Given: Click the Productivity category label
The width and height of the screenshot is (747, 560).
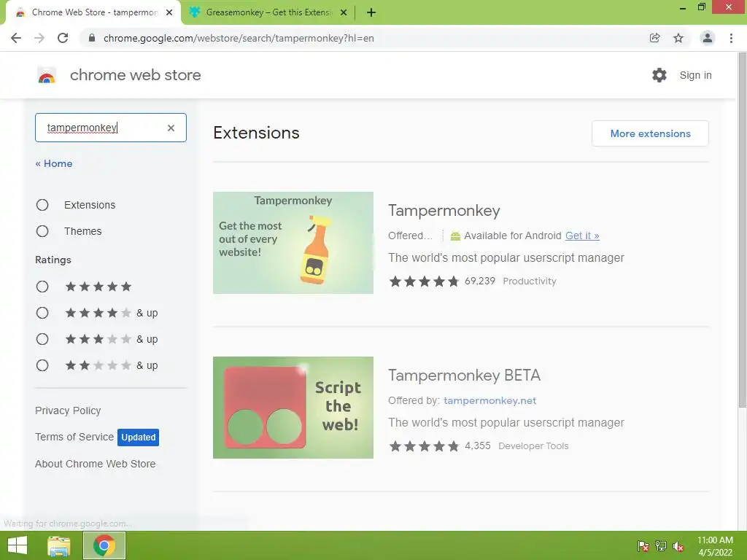Looking at the screenshot, I should tap(530, 281).
